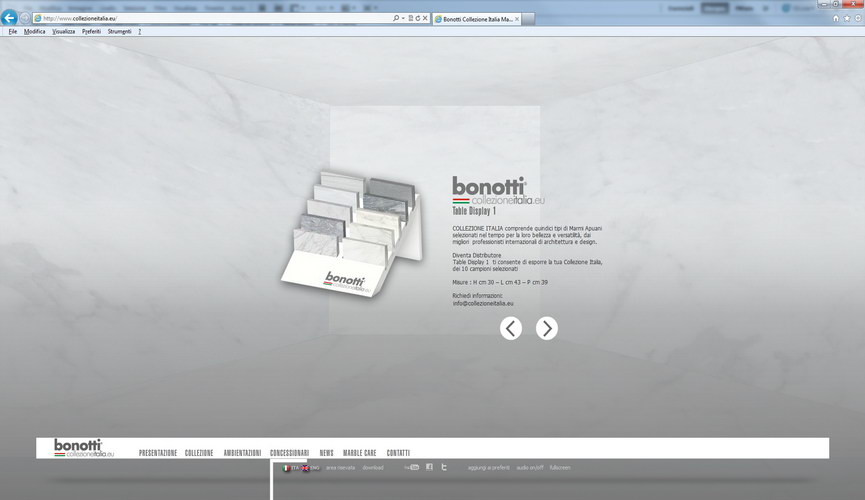Screen dimensions: 865x500
Task: Switch language to Italian flag ITA
Action: 290,467
